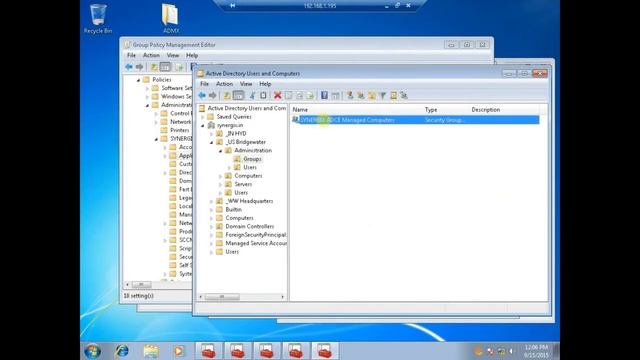The image size is (640, 360).
Task: Click the Export List icon
Action: point(311,96)
